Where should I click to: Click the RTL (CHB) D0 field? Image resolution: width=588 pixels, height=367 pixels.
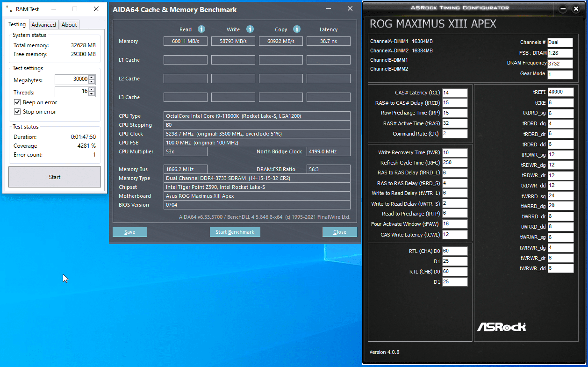click(x=455, y=272)
